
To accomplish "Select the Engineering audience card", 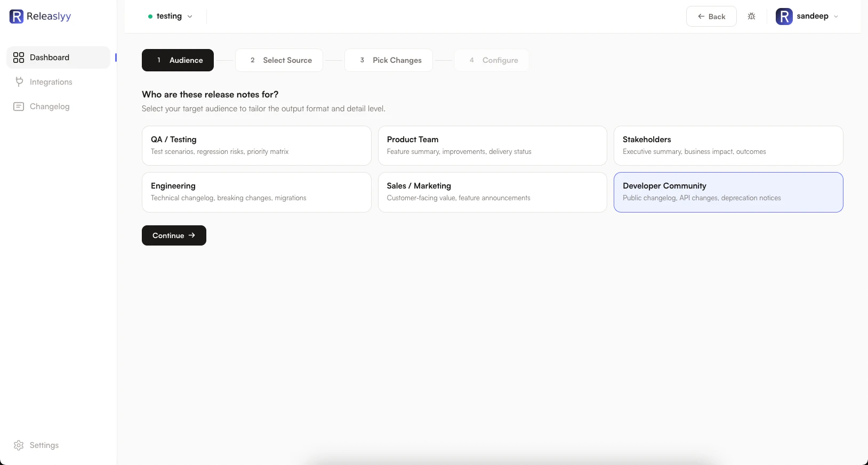I will pyautogui.click(x=256, y=192).
